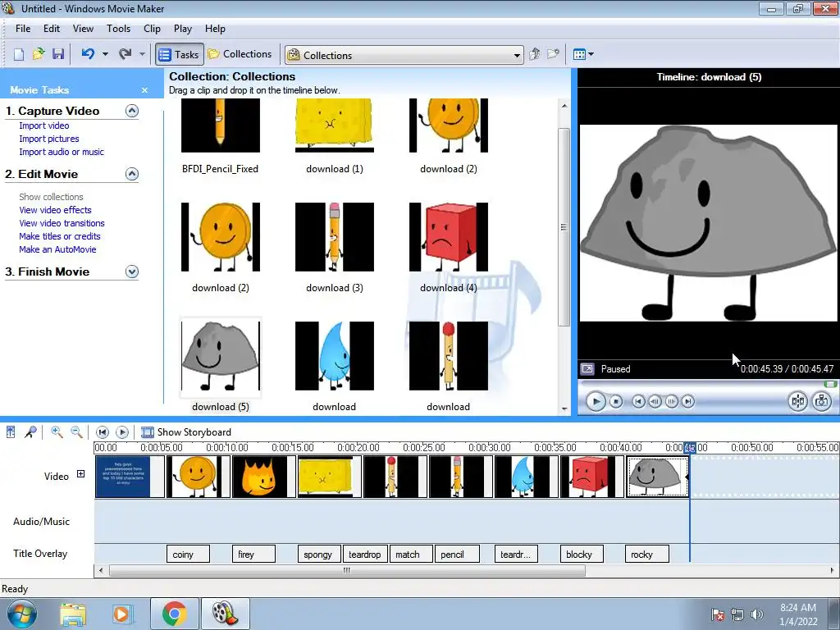Image resolution: width=840 pixels, height=630 pixels.
Task: Collapse the Capture Video section
Action: click(132, 111)
